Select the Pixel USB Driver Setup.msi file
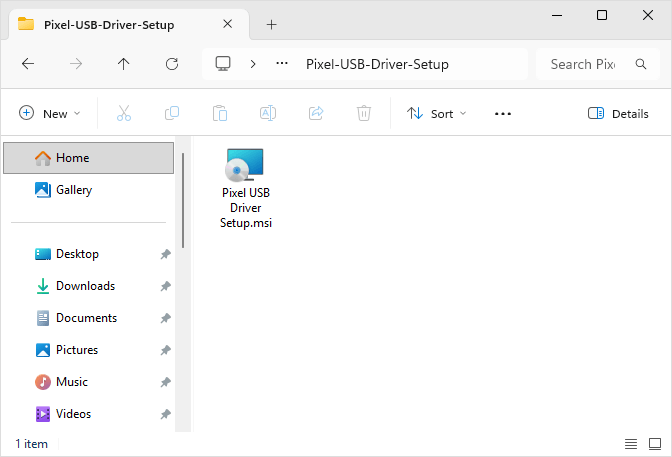 (x=246, y=189)
